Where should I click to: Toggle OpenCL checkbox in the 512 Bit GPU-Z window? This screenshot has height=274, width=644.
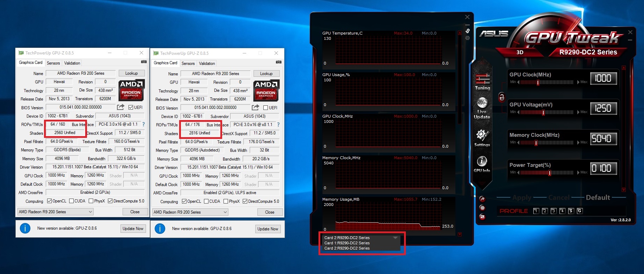(49, 201)
